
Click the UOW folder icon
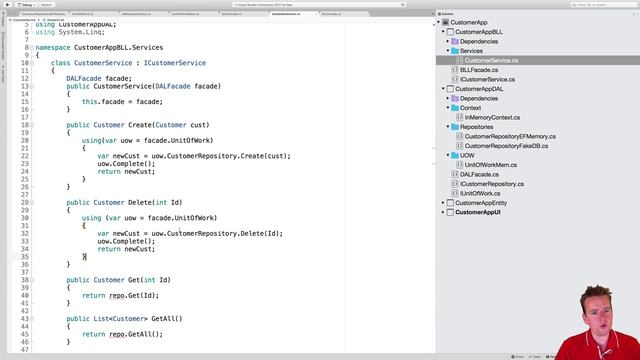[455, 155]
